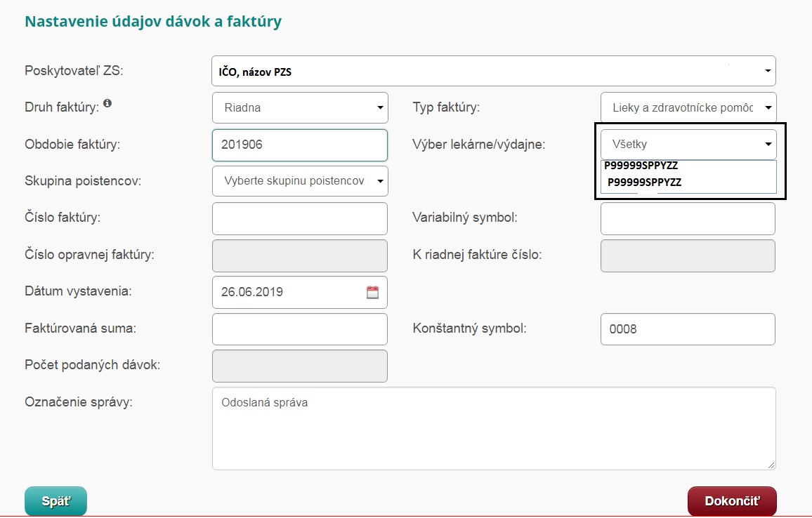Image resolution: width=812 pixels, height=518 pixels.
Task: Open the Skupina poistencov dropdown
Action: point(300,181)
